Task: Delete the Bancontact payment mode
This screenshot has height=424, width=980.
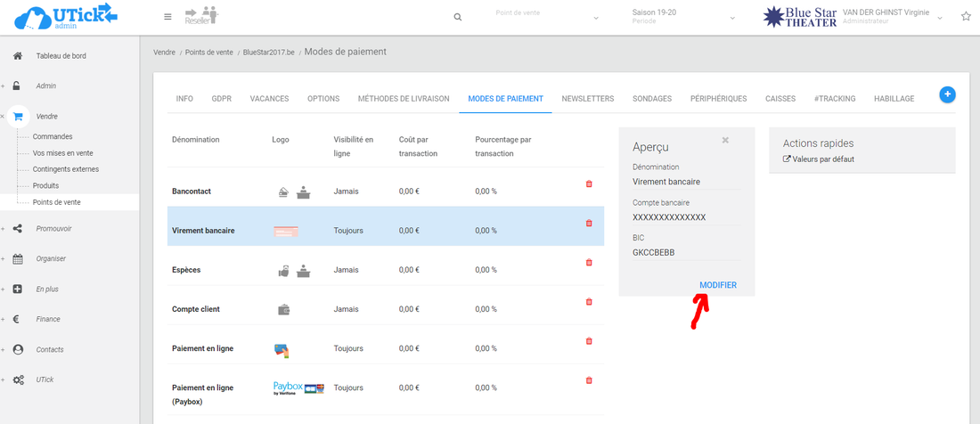Action: 588,183
